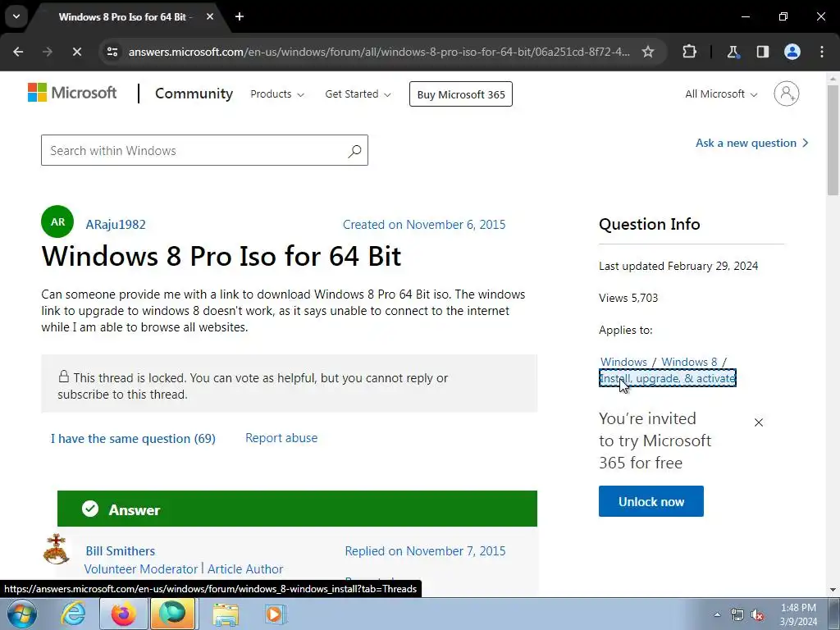Open the Chrome Labs flask icon
The height and width of the screenshot is (630, 840).
(x=733, y=52)
